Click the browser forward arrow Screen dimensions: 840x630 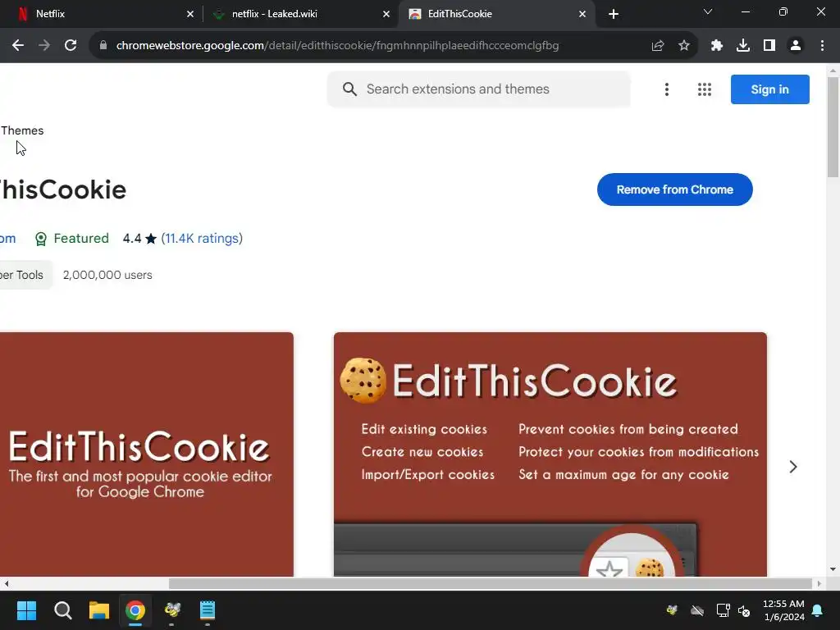click(x=44, y=46)
